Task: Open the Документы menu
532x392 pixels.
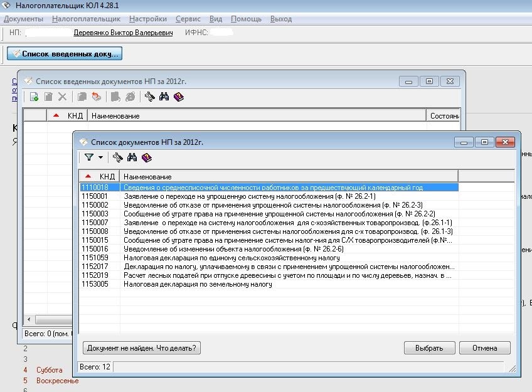Action: click(23, 19)
